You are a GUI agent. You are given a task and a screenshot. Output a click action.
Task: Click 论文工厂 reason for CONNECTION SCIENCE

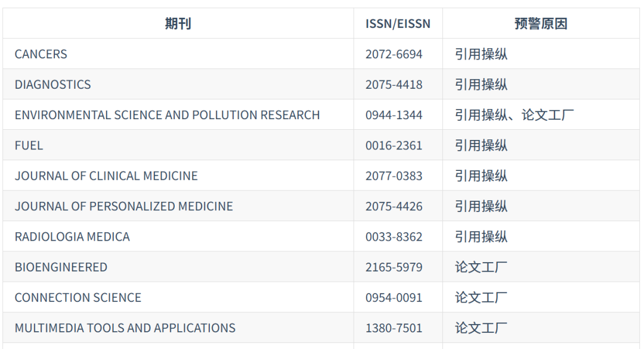coord(481,297)
